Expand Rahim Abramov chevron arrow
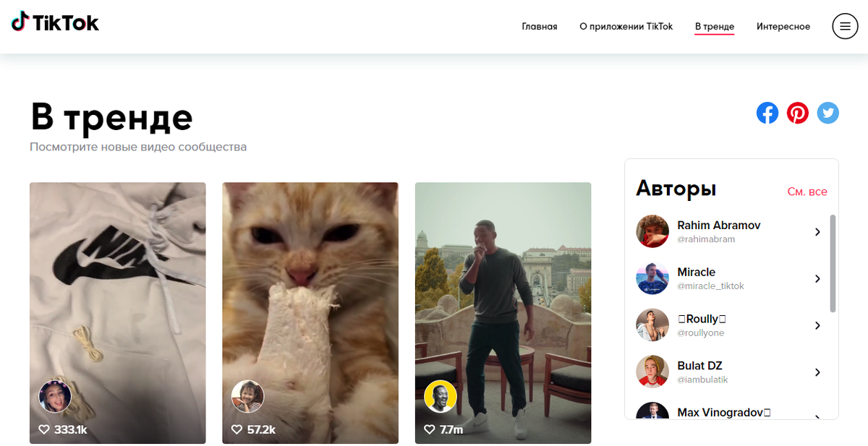868x446 pixels. tap(817, 232)
